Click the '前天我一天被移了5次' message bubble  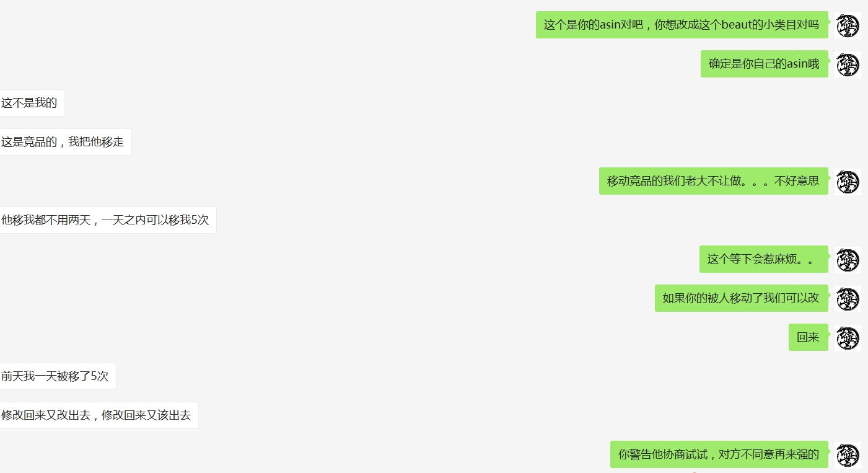[58, 376]
